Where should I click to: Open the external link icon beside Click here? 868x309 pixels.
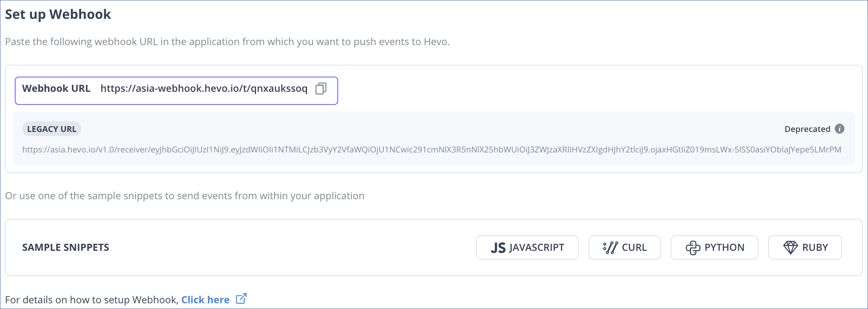coord(241,299)
